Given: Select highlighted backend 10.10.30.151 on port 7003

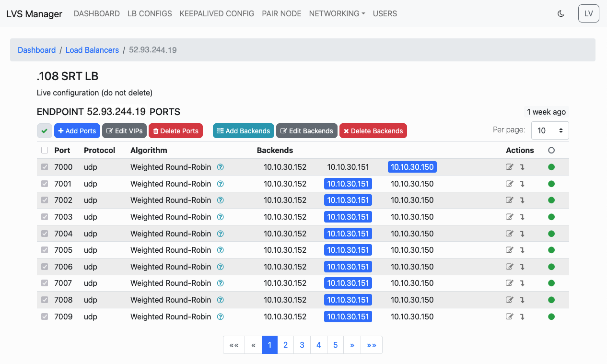Looking at the screenshot, I should tap(348, 217).
